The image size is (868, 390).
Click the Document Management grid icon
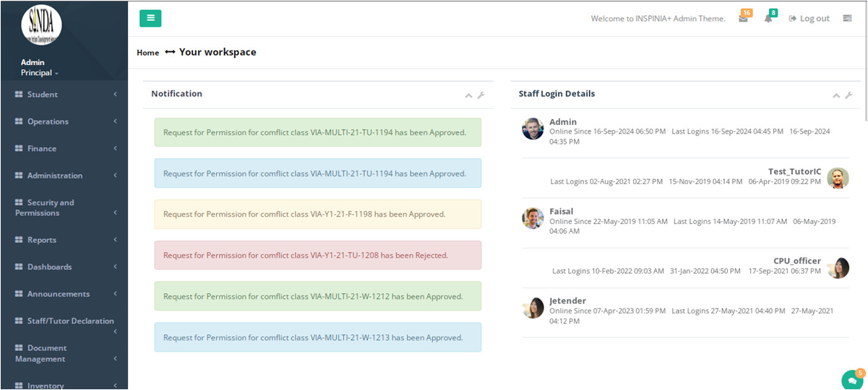pyautogui.click(x=20, y=348)
